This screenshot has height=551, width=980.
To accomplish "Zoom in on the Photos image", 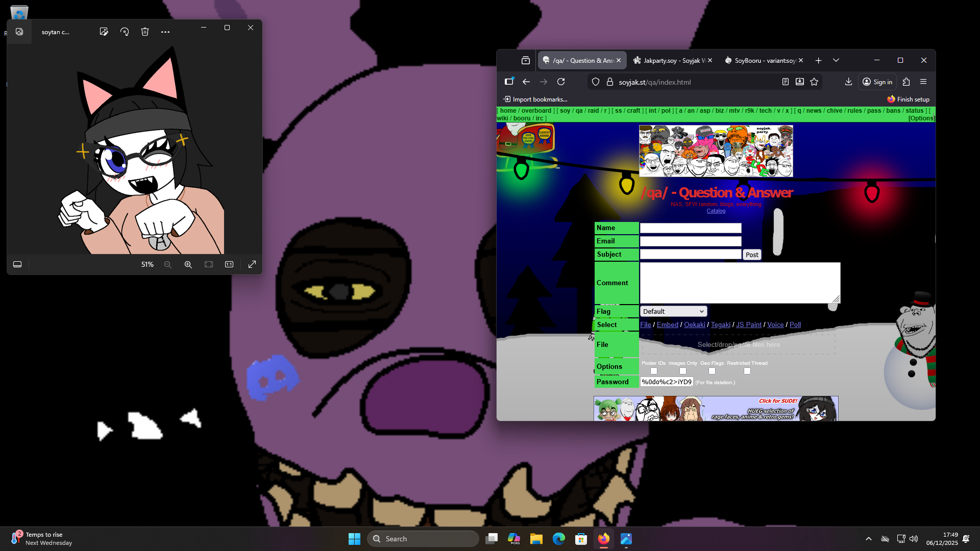I will click(188, 264).
